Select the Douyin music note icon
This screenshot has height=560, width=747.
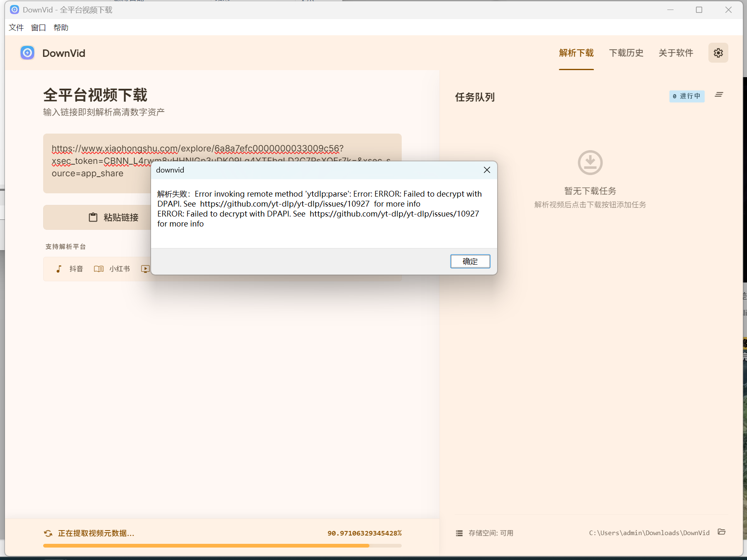point(59,269)
